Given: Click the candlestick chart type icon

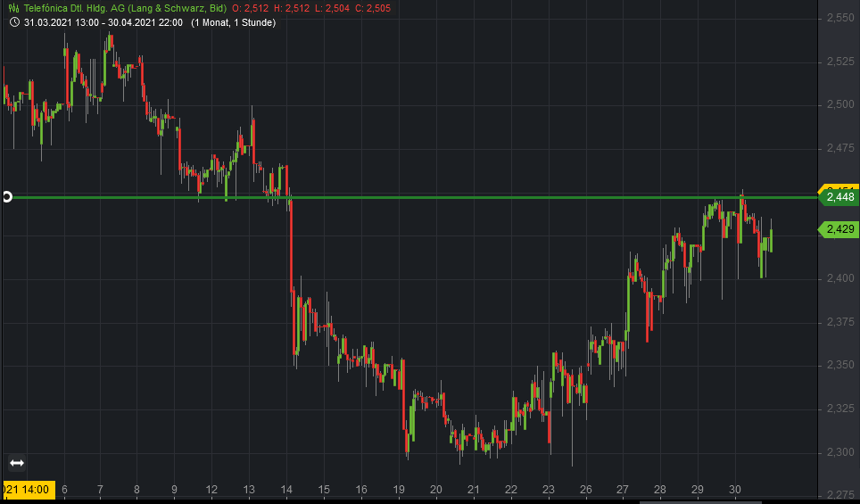Looking at the screenshot, I should (x=14, y=8).
